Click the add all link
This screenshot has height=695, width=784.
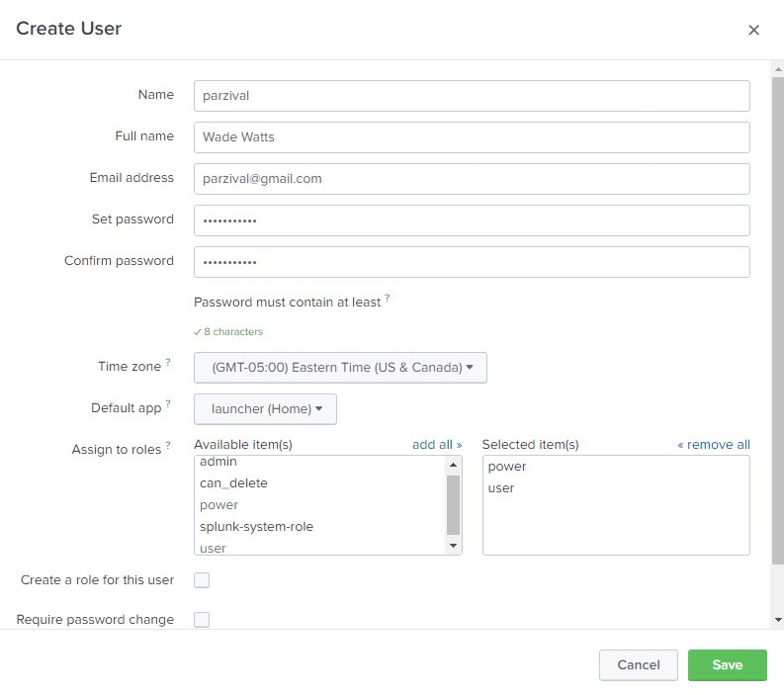[x=436, y=445]
